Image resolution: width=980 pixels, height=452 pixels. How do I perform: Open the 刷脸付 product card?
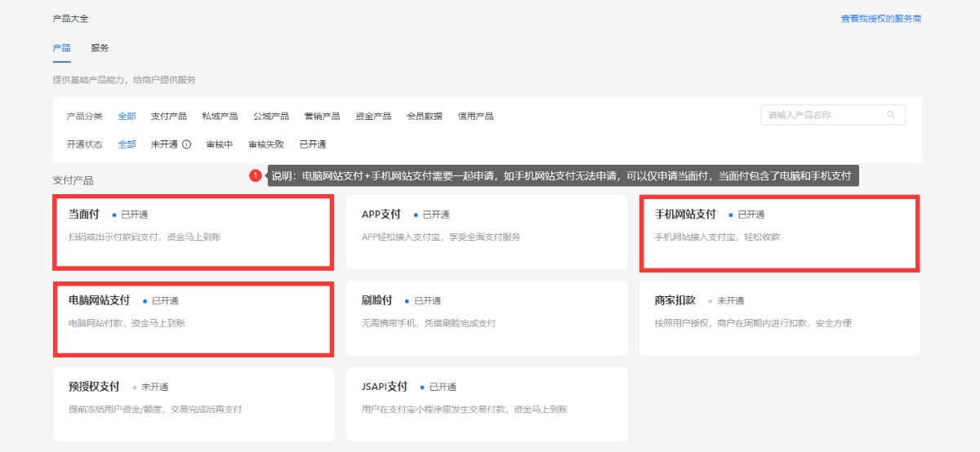[487, 318]
